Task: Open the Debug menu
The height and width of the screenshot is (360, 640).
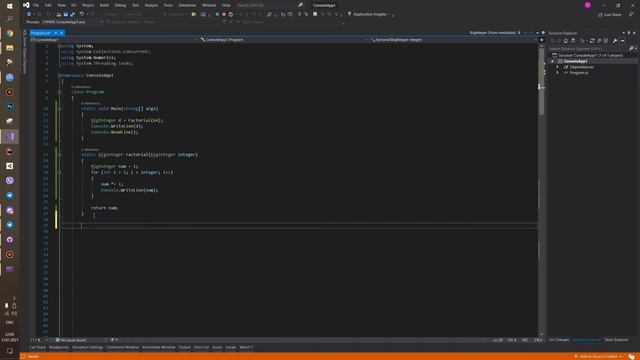Action: point(120,5)
